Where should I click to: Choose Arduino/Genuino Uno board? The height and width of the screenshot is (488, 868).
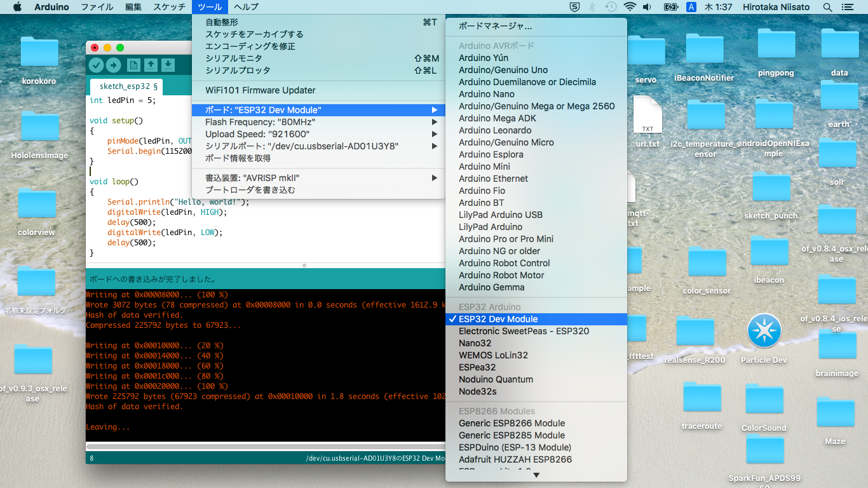(536, 70)
